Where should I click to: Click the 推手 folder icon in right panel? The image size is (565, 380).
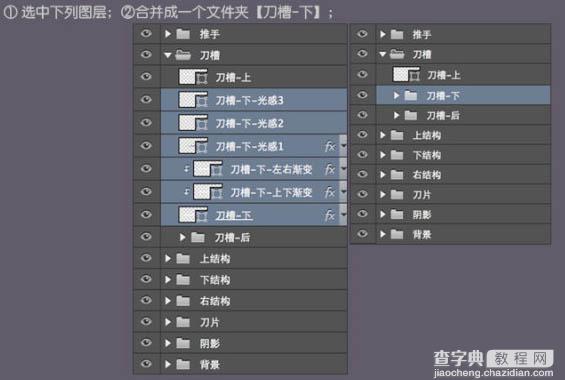coord(397,34)
